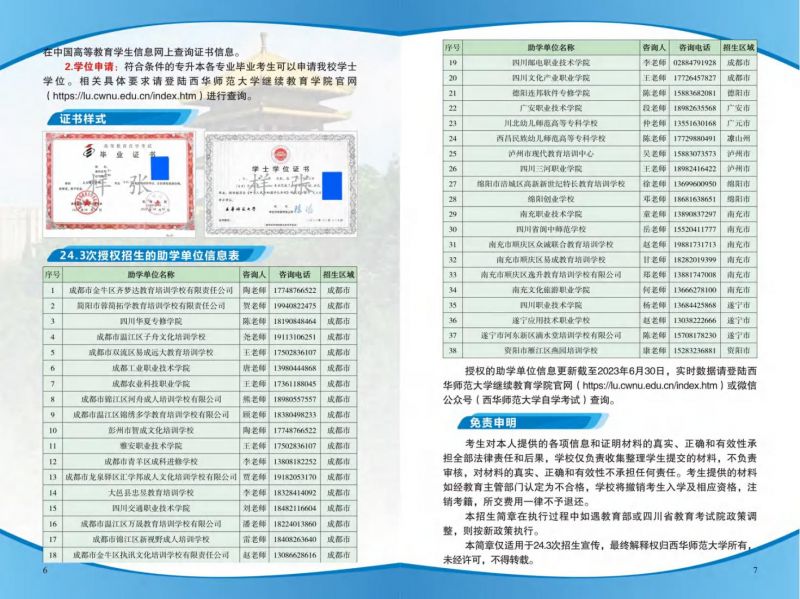800x599 pixels.
Task: Click the region cell '德阳市'
Action: click(738, 93)
